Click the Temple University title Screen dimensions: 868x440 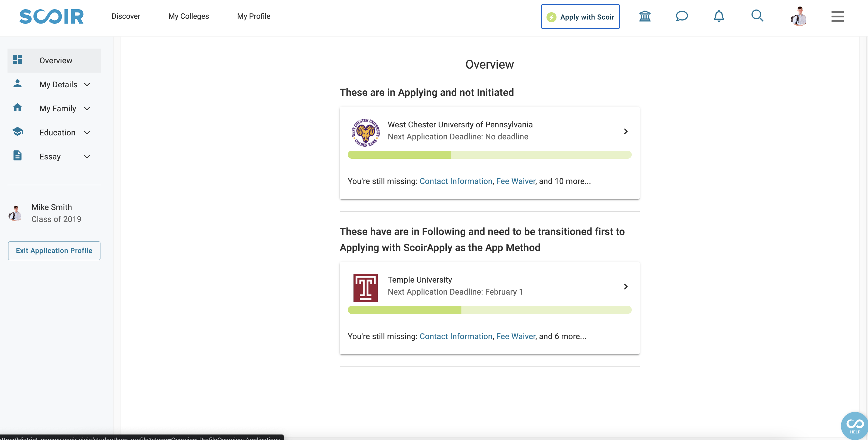pos(419,280)
